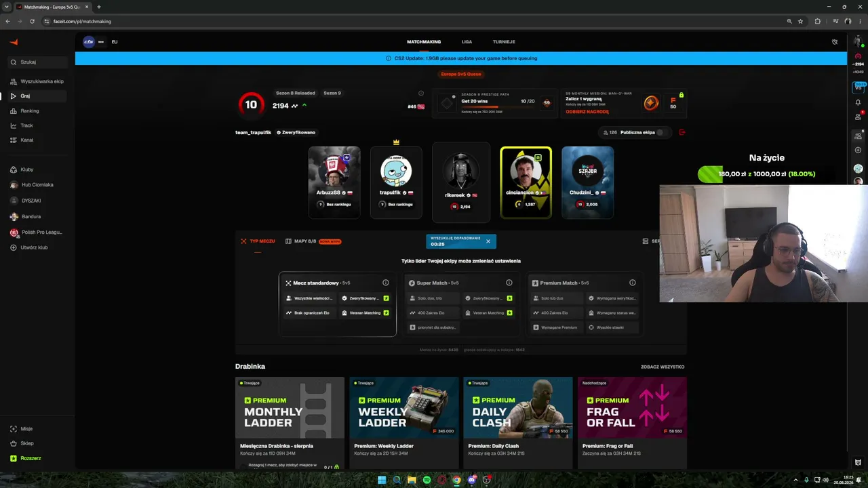868x488 pixels.
Task: Open Arbuzz88 player card
Action: pos(334,182)
